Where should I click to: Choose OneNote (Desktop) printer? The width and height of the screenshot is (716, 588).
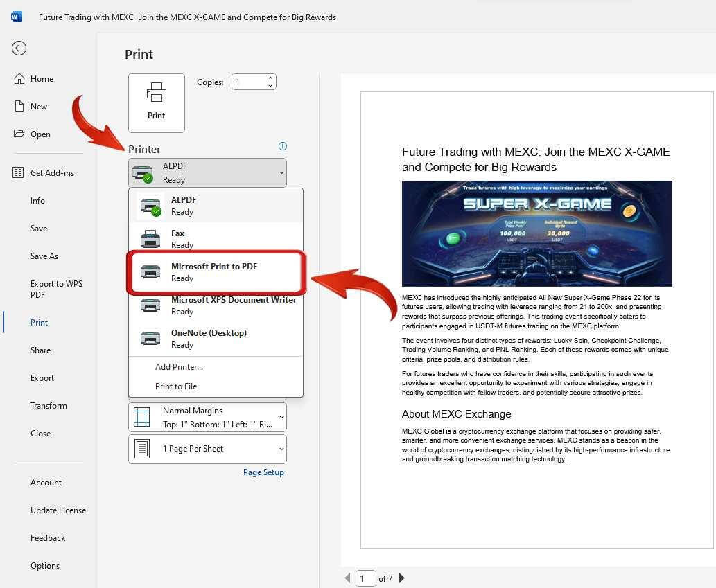click(216, 339)
